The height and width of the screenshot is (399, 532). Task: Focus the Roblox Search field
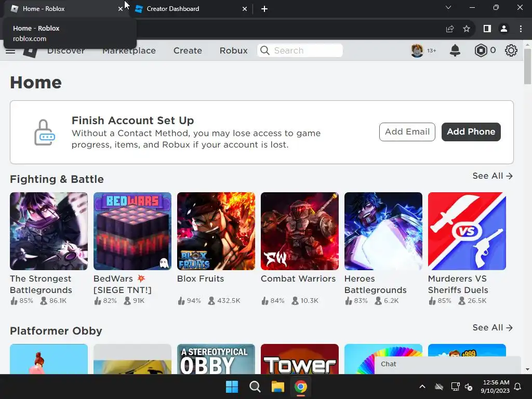pyautogui.click(x=300, y=50)
